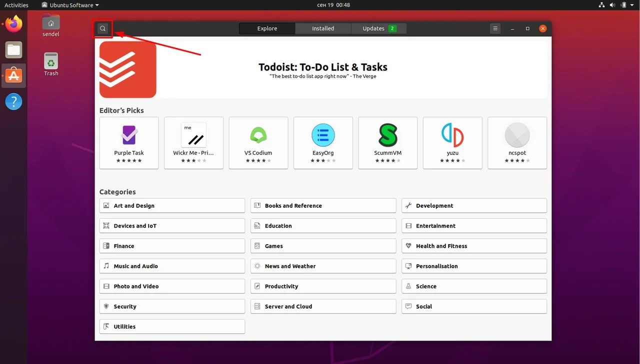
Task: Open the yuzu emulator app tile
Action: pos(452,143)
